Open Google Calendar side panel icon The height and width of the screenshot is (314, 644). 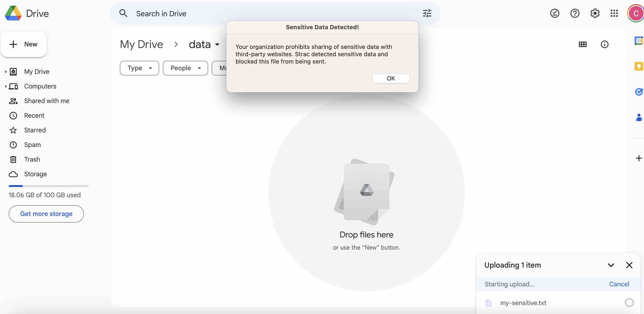coord(638,41)
